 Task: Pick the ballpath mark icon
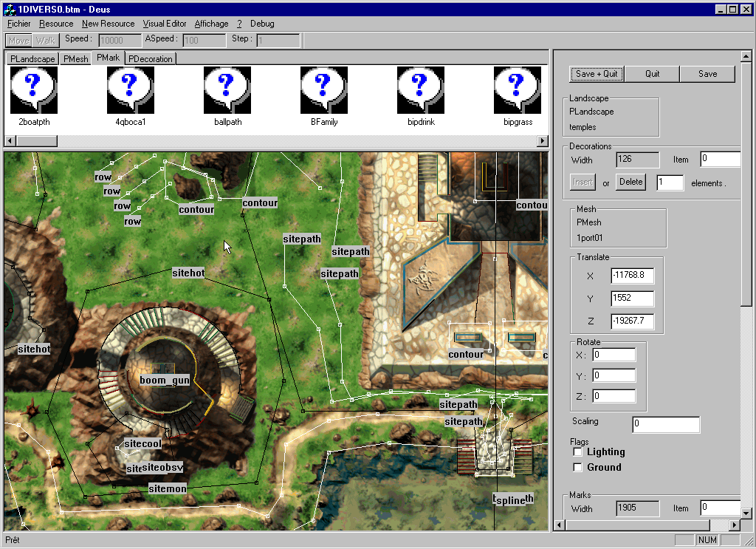(227, 90)
